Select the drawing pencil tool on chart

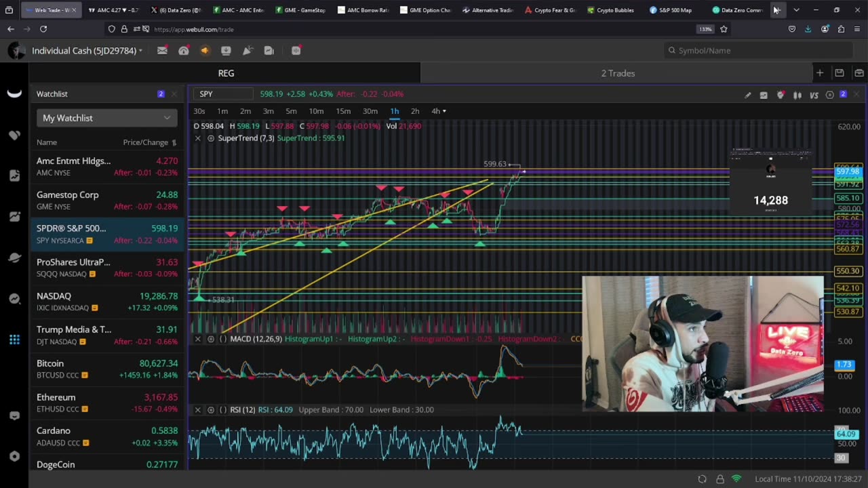click(747, 95)
